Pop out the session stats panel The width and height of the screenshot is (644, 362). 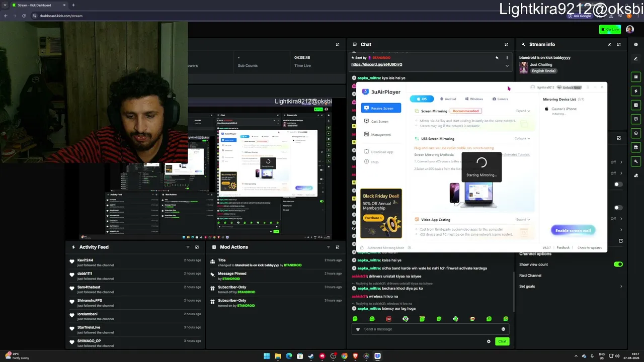[x=338, y=44]
